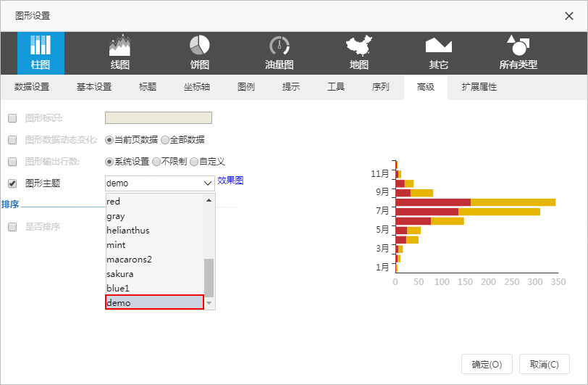This screenshot has width=588, height=385.
Task: Confirm with the 确定(O) button
Action: click(x=487, y=364)
